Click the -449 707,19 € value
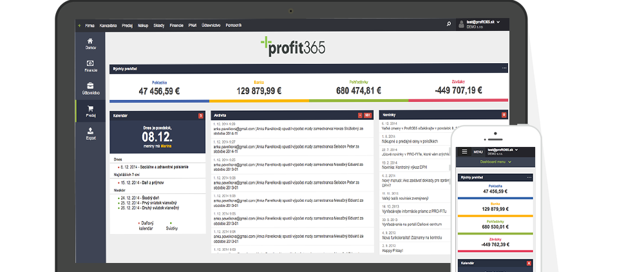Screen dimensions: 644x272 (459, 90)
